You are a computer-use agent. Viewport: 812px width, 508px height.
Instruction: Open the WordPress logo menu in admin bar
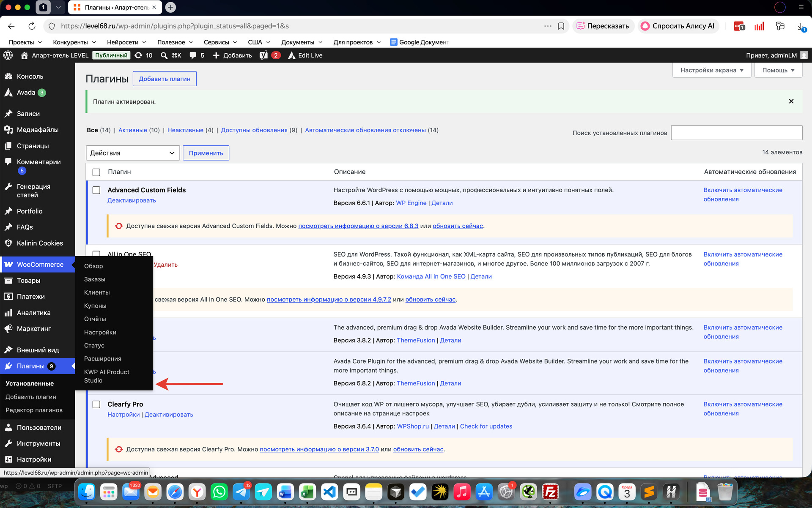[8, 55]
